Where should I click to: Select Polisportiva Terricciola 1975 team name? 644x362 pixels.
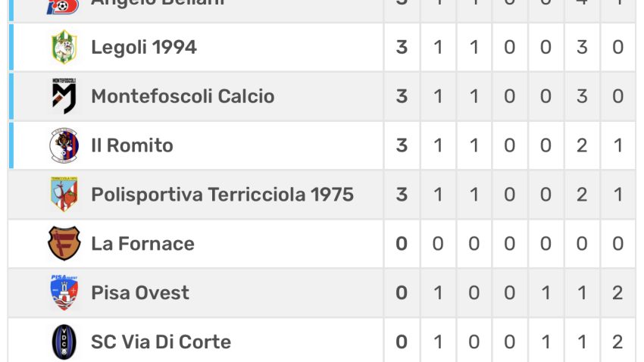tap(222, 195)
